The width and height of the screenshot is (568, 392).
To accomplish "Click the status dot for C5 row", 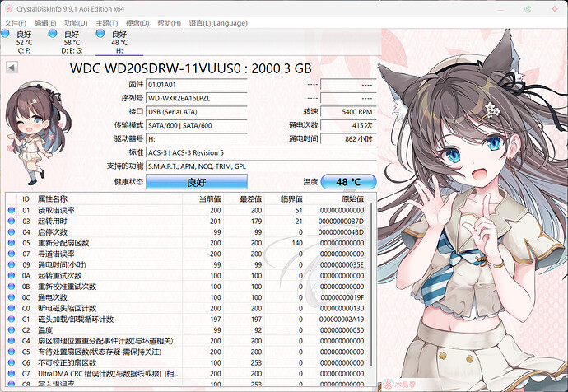I will (x=12, y=352).
